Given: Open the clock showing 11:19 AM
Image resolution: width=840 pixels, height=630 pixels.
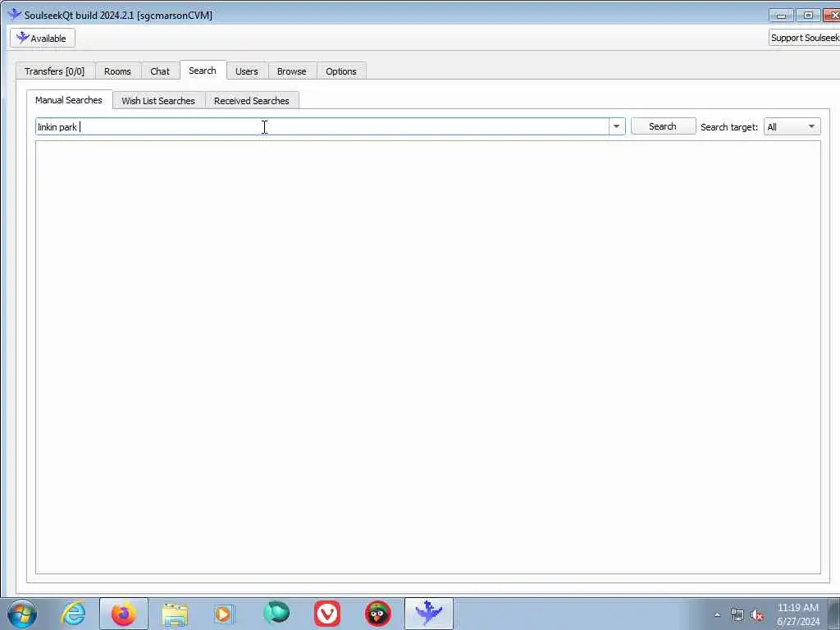Looking at the screenshot, I should pyautogui.click(x=798, y=614).
